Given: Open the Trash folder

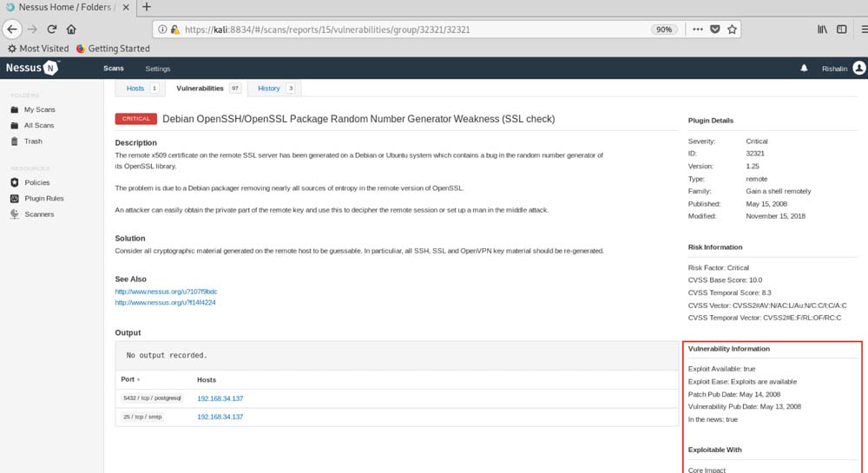Looking at the screenshot, I should pyautogui.click(x=33, y=141).
